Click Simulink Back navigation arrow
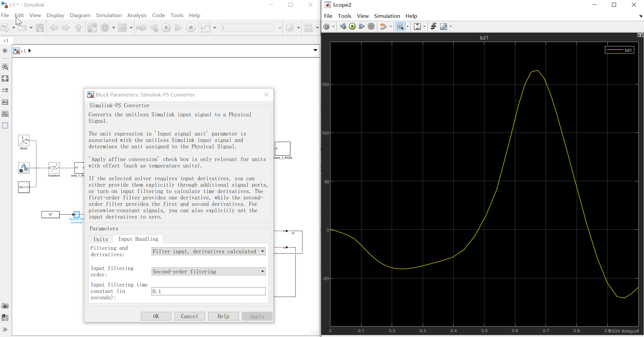Viewport: 644px width, 337px height. (54, 28)
